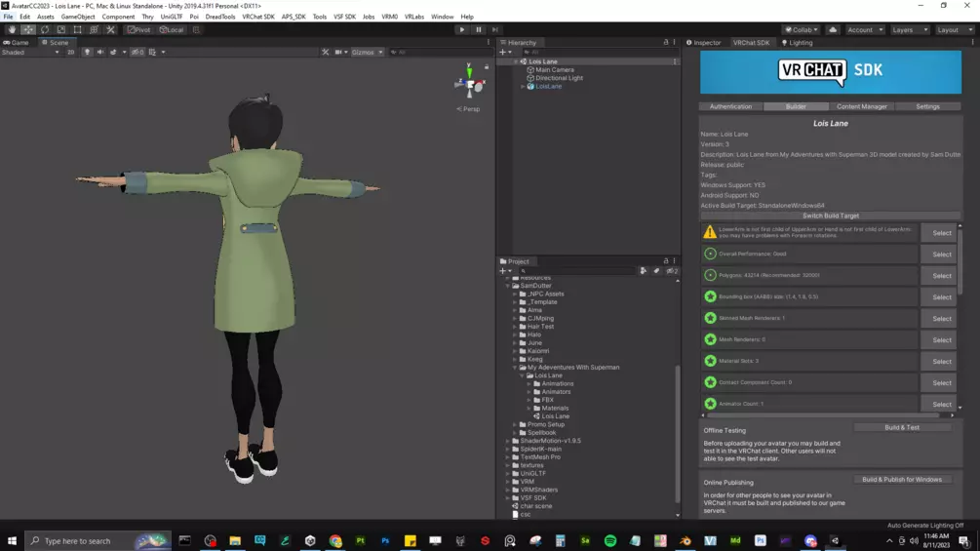Toggle 2D scene view mode
This screenshot has height=551, width=980.
(x=70, y=53)
